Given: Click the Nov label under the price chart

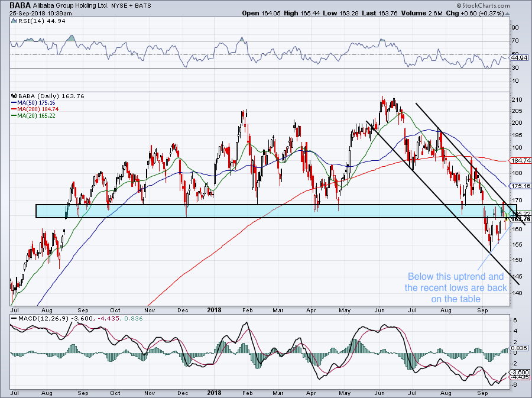Looking at the screenshot, I should tap(150, 310).
